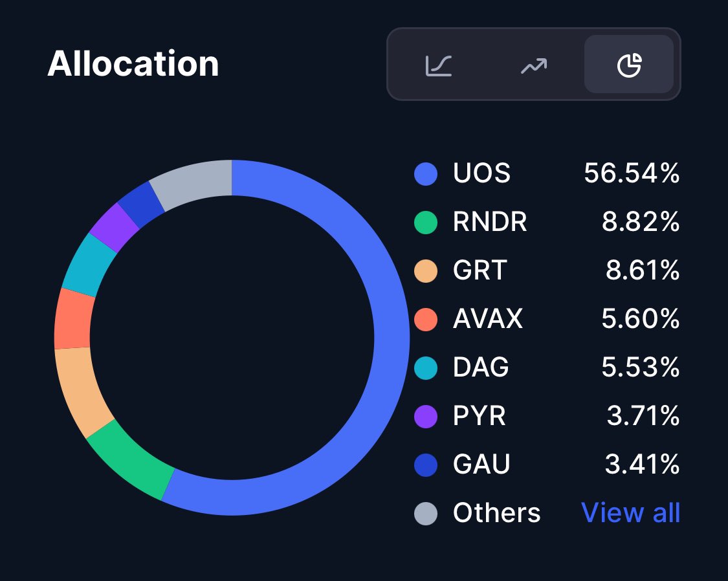The width and height of the screenshot is (728, 581).
Task: Click the 8.61% value
Action: (x=643, y=270)
